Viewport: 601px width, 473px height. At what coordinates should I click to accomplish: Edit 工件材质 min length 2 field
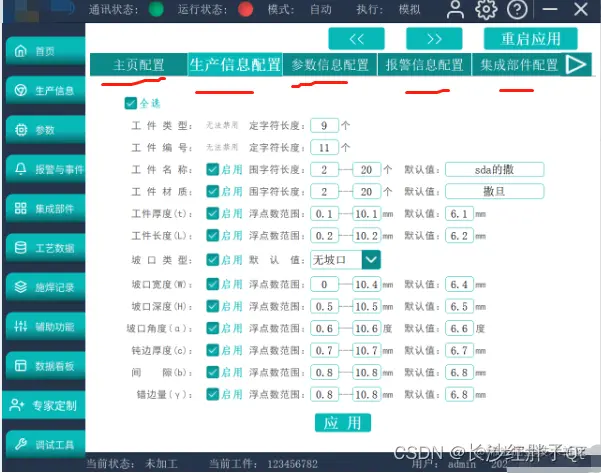click(324, 191)
